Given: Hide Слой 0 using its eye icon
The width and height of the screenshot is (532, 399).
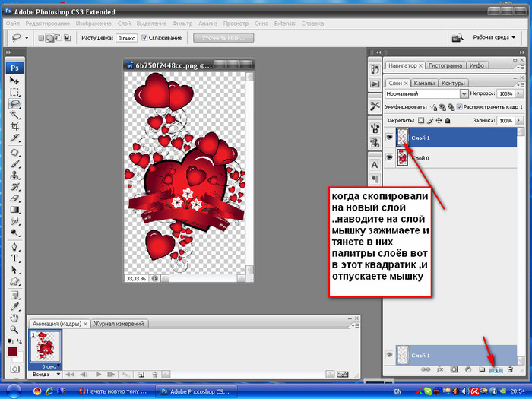Looking at the screenshot, I should tap(390, 157).
